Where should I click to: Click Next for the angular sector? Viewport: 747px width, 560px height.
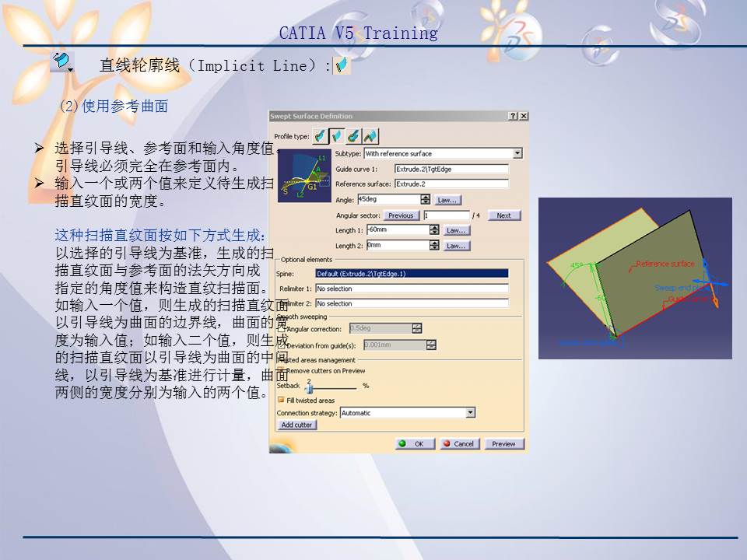[503, 215]
